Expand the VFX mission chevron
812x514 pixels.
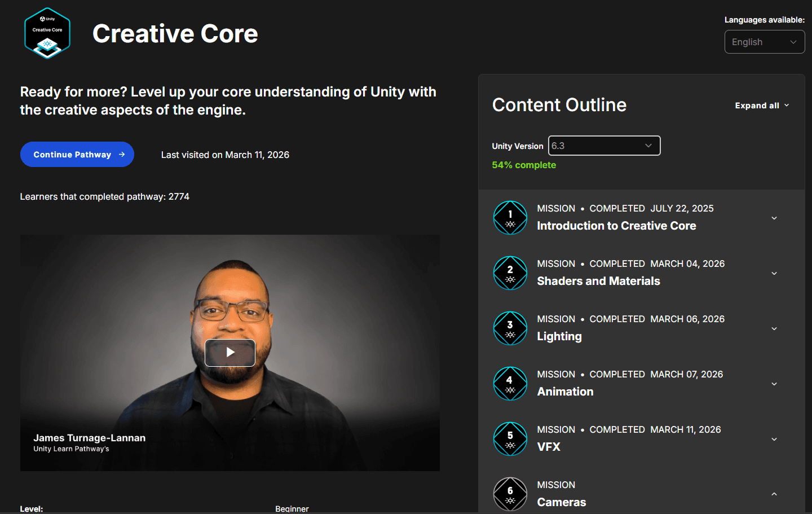click(774, 439)
